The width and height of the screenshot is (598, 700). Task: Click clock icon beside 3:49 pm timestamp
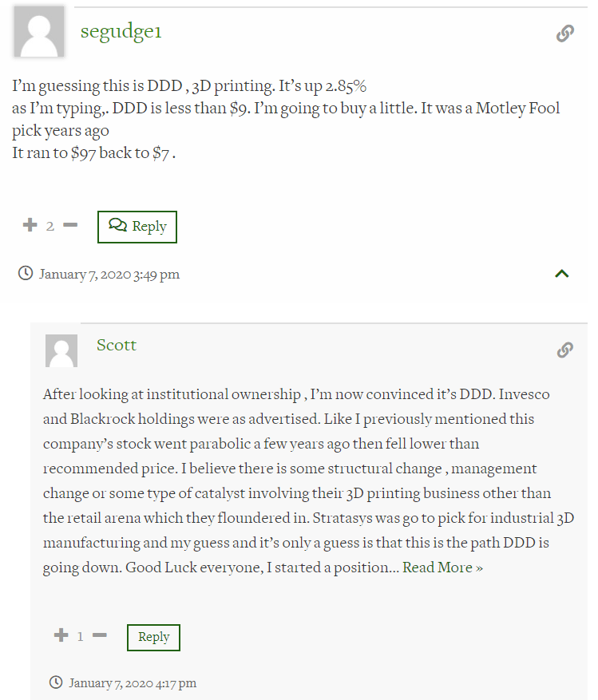[26, 273]
